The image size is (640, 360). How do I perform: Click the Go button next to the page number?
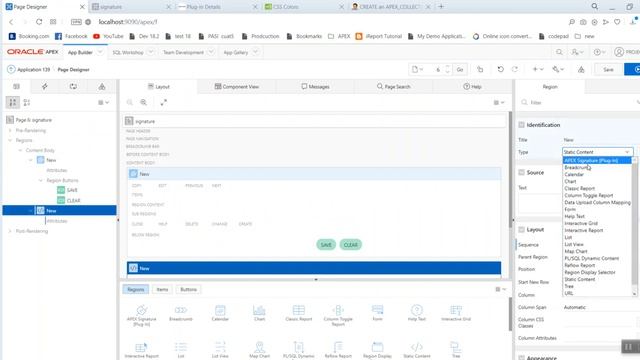460,69
